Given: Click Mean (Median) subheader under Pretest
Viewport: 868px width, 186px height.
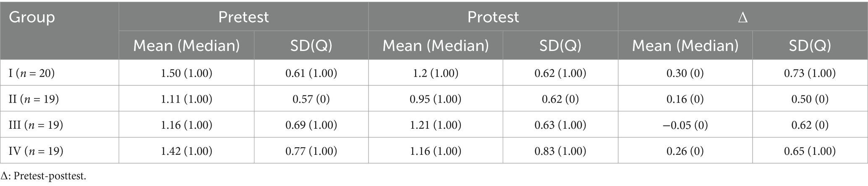Looking at the screenshot, I should tap(186, 45).
